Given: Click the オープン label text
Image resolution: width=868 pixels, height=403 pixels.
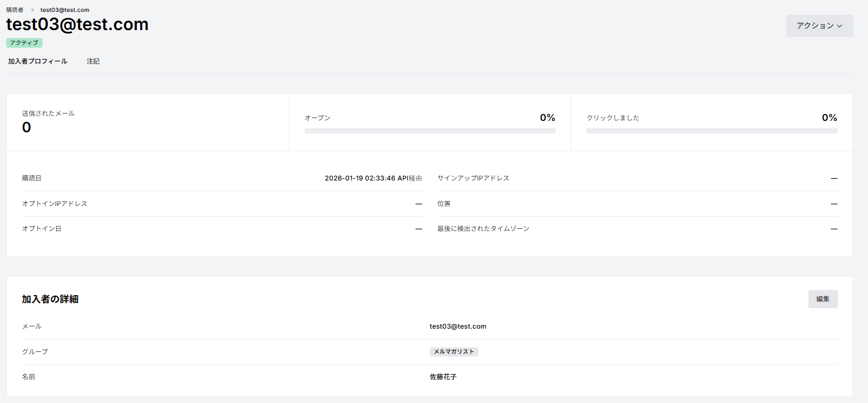Looking at the screenshot, I should (x=317, y=118).
